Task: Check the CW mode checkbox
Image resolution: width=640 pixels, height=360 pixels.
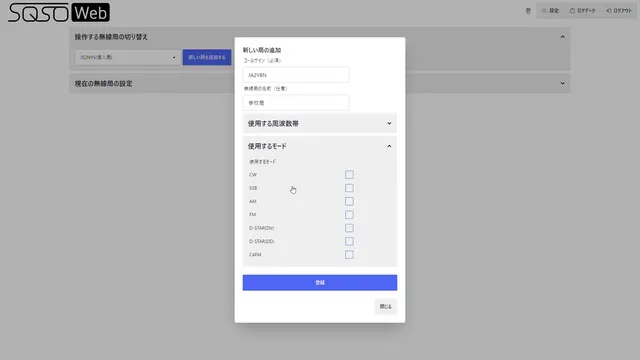Action: click(349, 175)
